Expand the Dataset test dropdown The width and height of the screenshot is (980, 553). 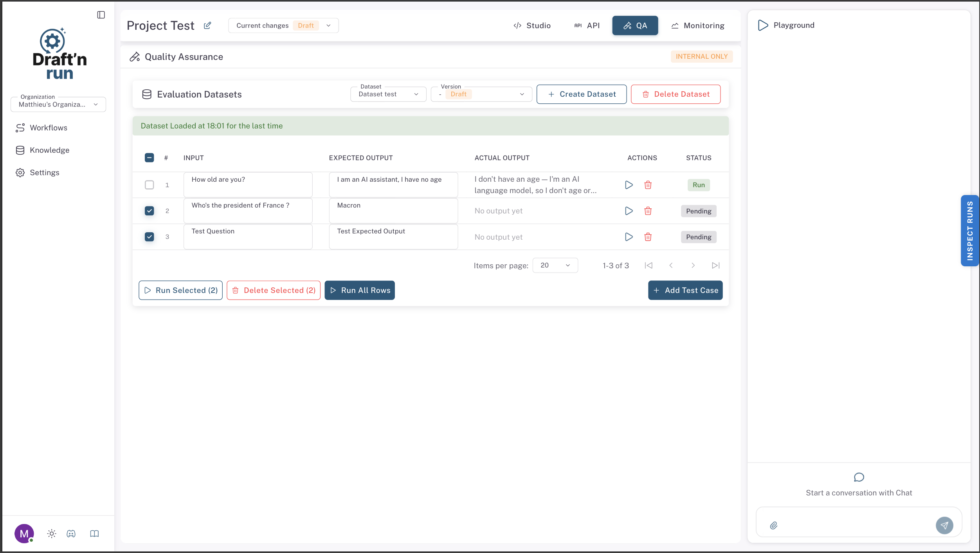[388, 94]
